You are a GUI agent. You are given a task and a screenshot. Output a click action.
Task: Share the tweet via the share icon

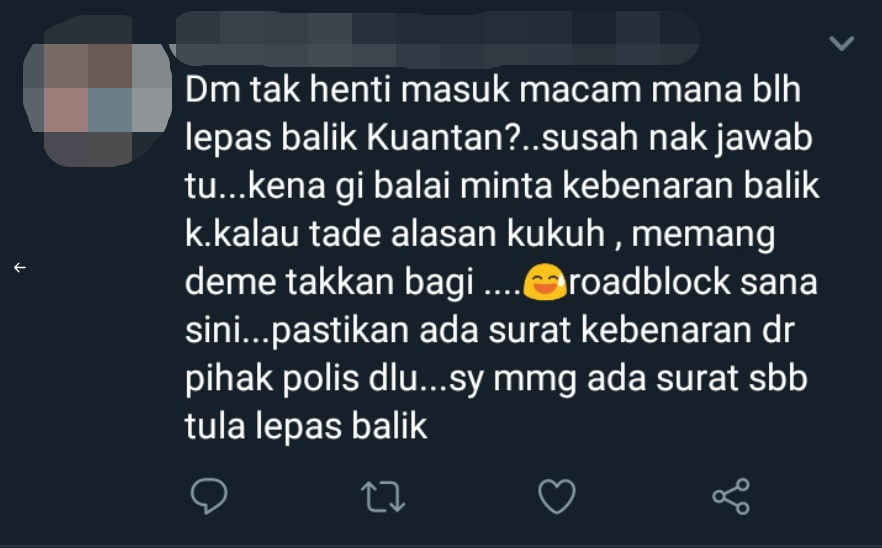[731, 496]
